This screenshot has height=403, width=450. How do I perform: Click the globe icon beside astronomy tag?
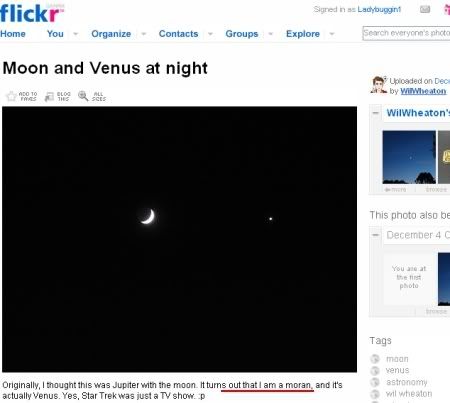[375, 382]
